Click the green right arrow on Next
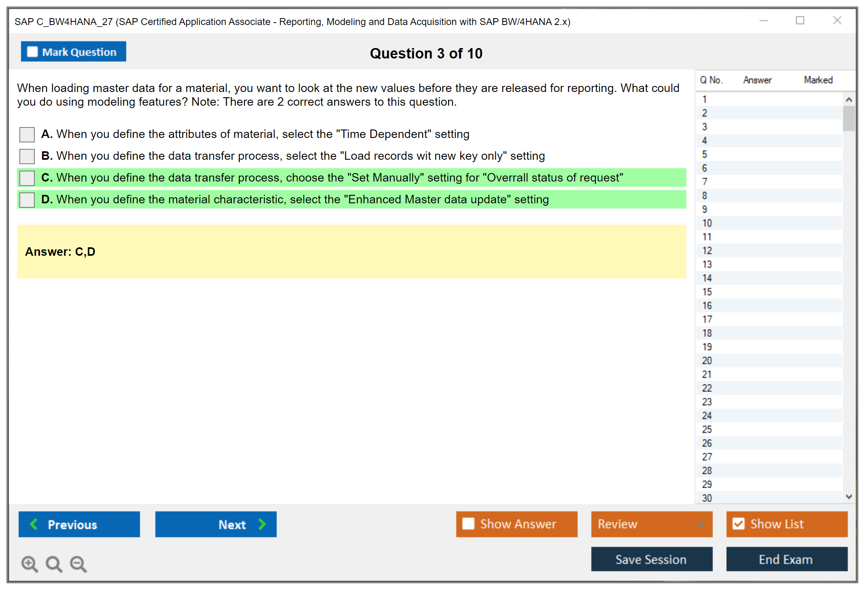The height and width of the screenshot is (593, 868). click(262, 524)
